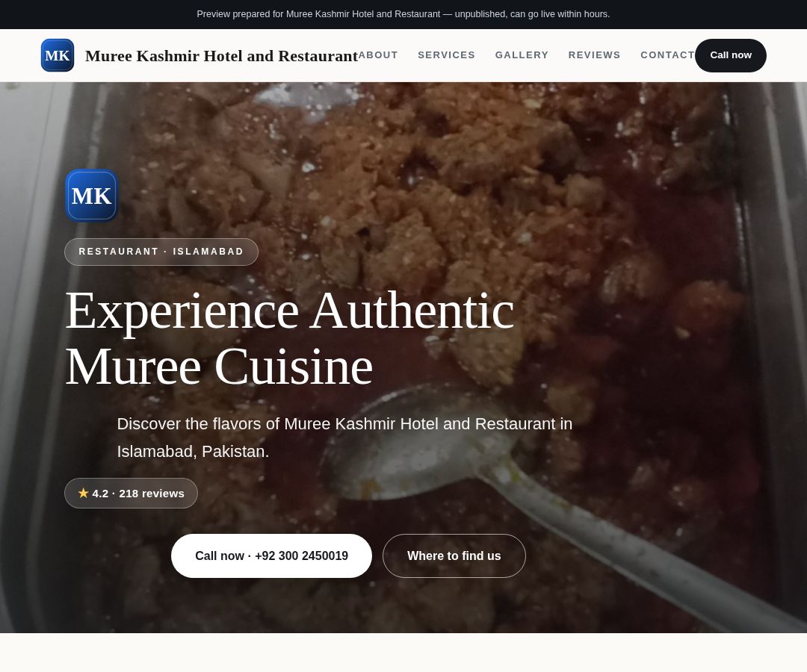
Task: Click the Where to find us button
Action: (454, 556)
